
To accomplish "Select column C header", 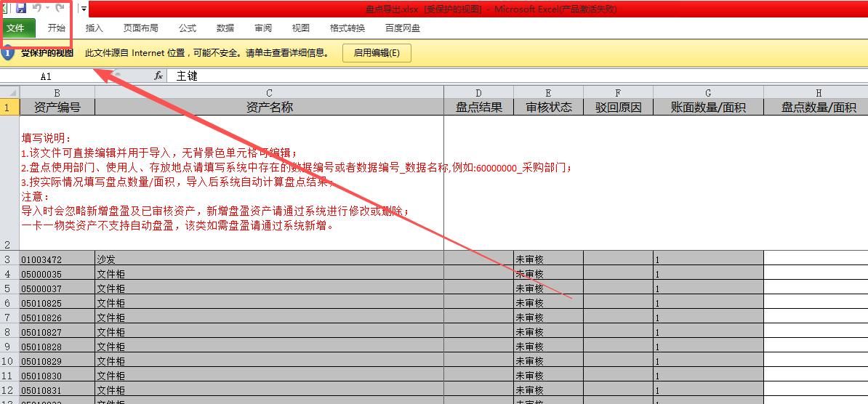I will click(269, 92).
